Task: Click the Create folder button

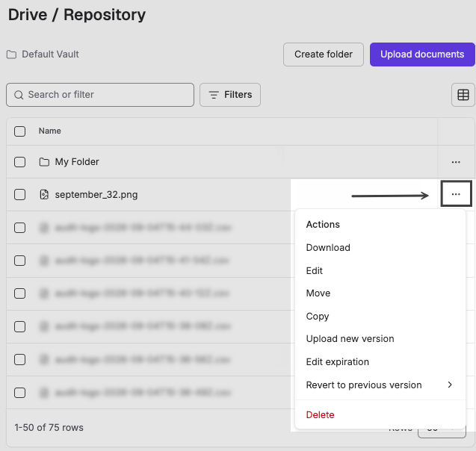Action: (324, 55)
